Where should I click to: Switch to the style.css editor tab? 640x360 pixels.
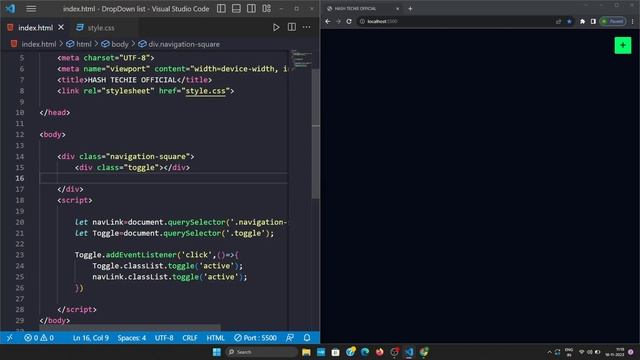(100, 28)
